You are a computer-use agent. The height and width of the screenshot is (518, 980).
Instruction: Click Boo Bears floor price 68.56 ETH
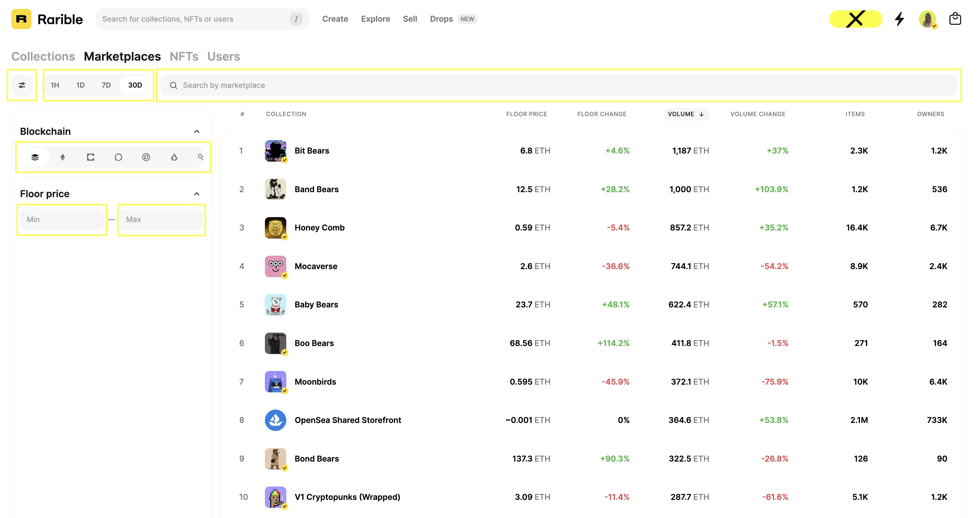click(529, 343)
